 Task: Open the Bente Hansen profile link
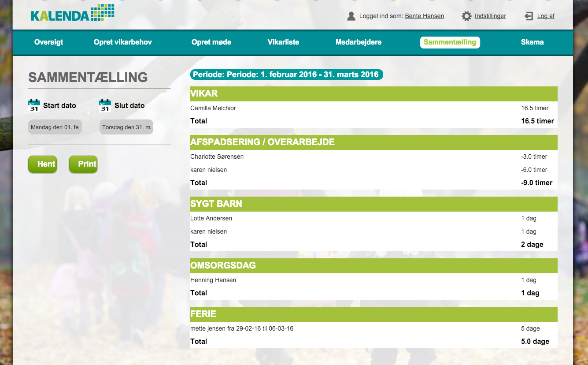click(x=424, y=16)
